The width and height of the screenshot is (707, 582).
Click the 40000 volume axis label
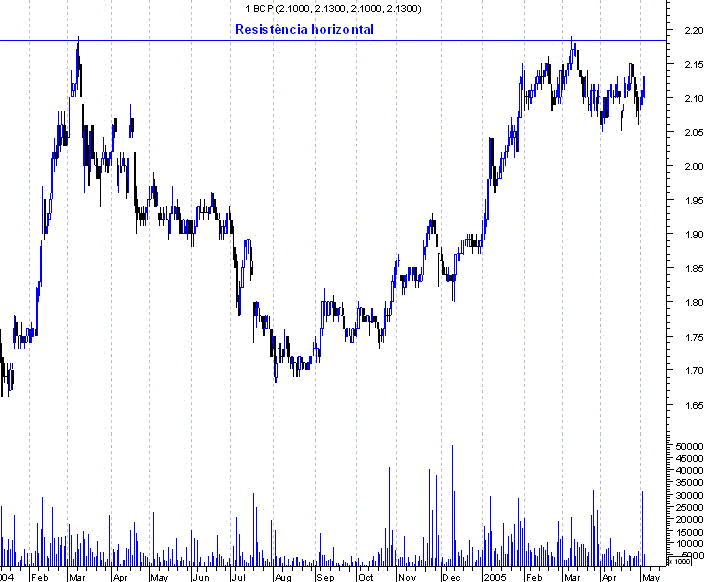point(689,470)
